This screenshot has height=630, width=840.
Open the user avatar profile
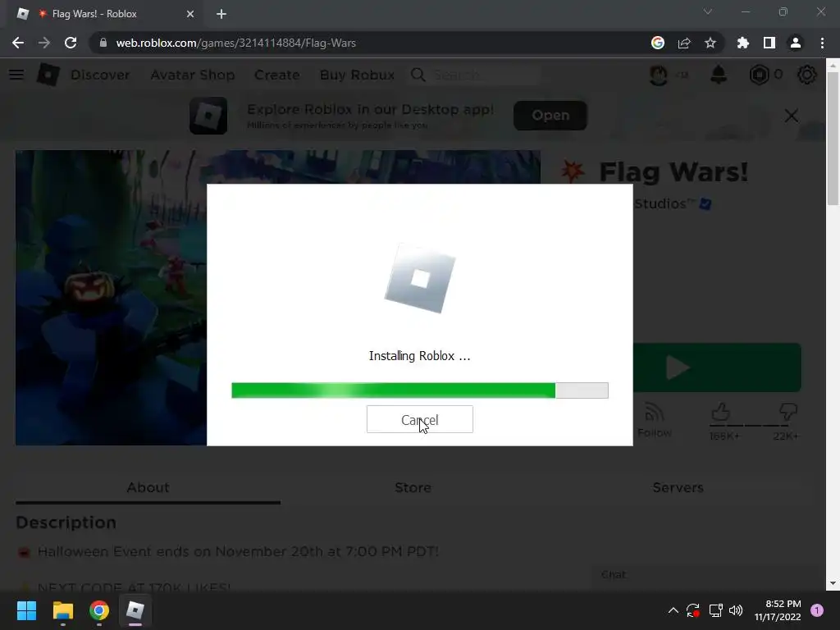click(x=659, y=75)
